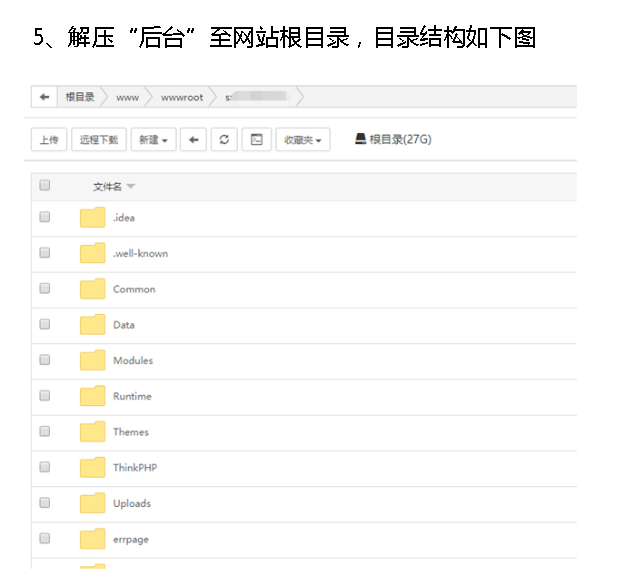Open the Data folder name
Viewport: 637px width, 588px height.
click(x=124, y=325)
